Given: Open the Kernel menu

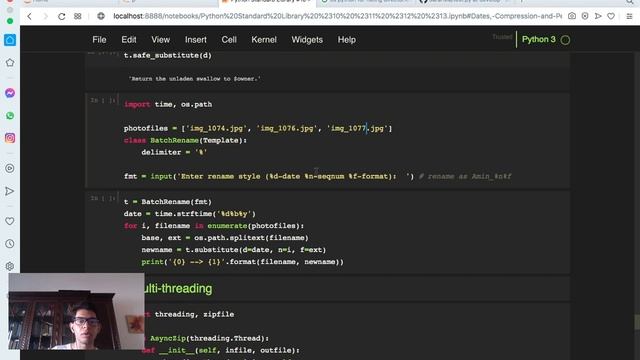Looking at the screenshot, I should [264, 40].
